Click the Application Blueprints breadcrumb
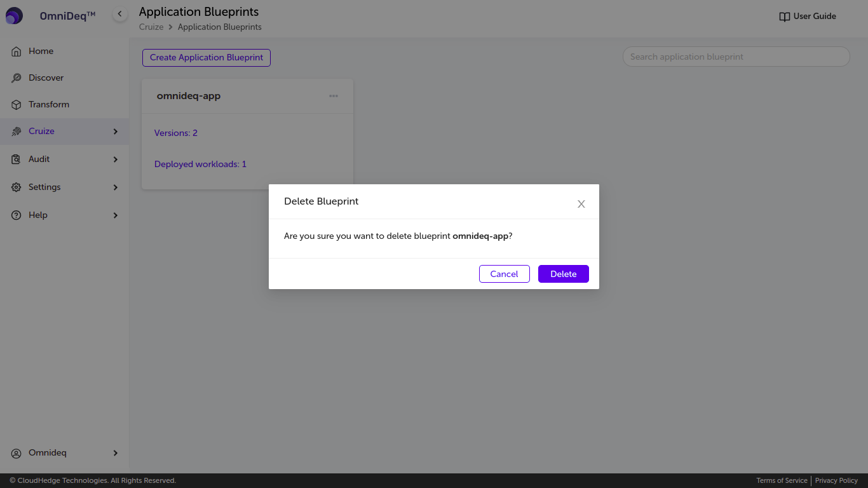Screen dimensions: 868x488 tap(220, 27)
